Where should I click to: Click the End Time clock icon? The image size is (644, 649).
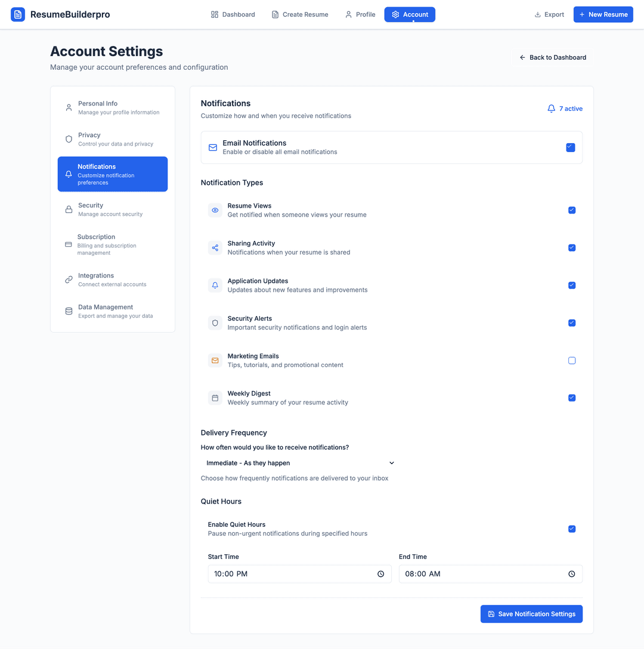coord(571,574)
